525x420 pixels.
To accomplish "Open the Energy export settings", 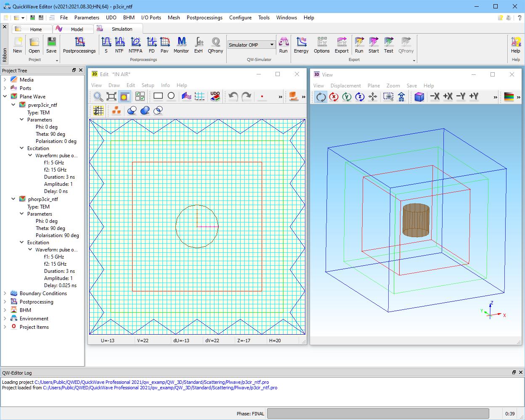I will [x=301, y=45].
